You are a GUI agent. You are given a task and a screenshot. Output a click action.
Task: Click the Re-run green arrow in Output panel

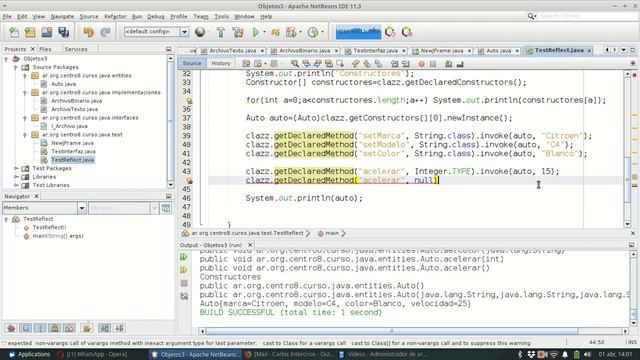pos(184,257)
